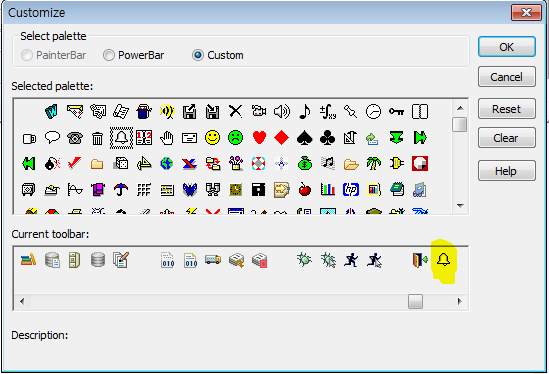Viewport: 549px width, 374px height.
Task: Select the red apple icon
Action: click(305, 189)
